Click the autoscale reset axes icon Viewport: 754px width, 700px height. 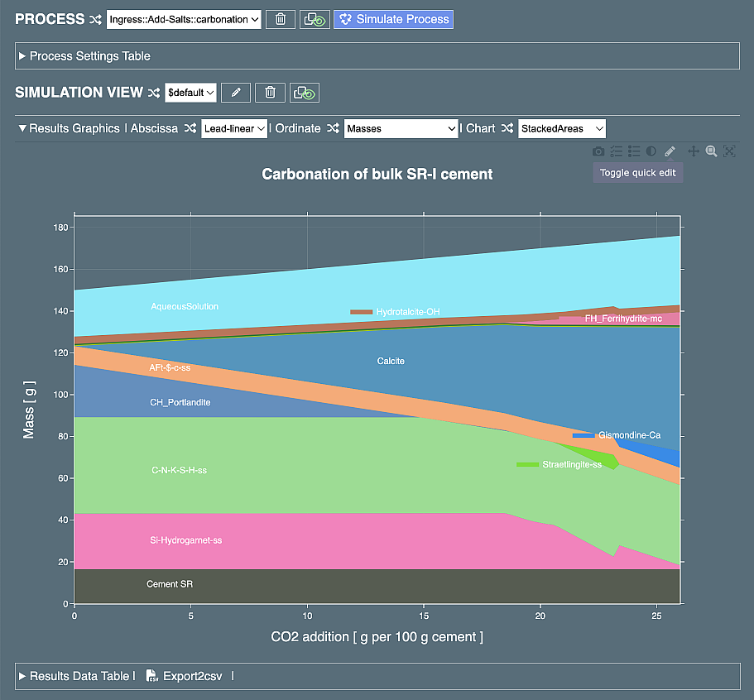click(729, 151)
